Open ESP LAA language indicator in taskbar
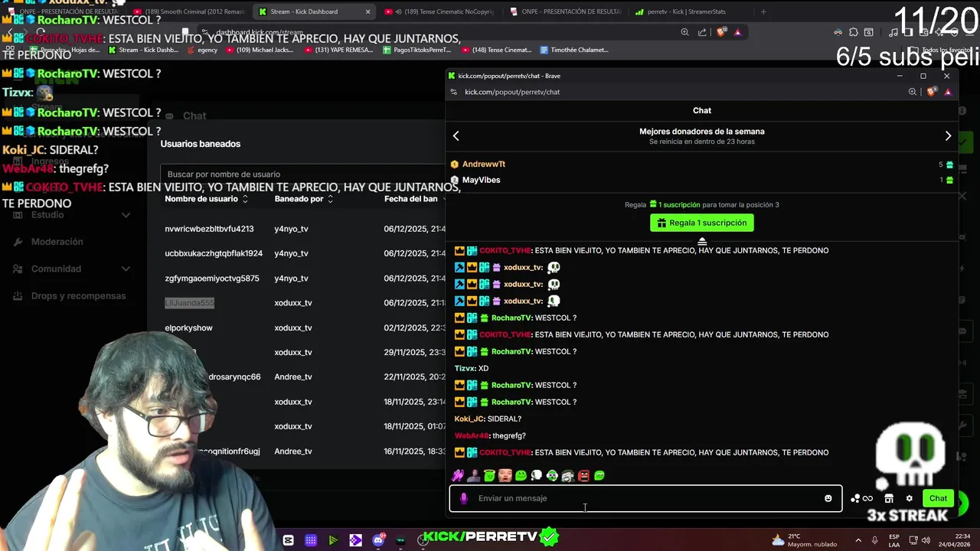The height and width of the screenshot is (551, 980). 894,540
